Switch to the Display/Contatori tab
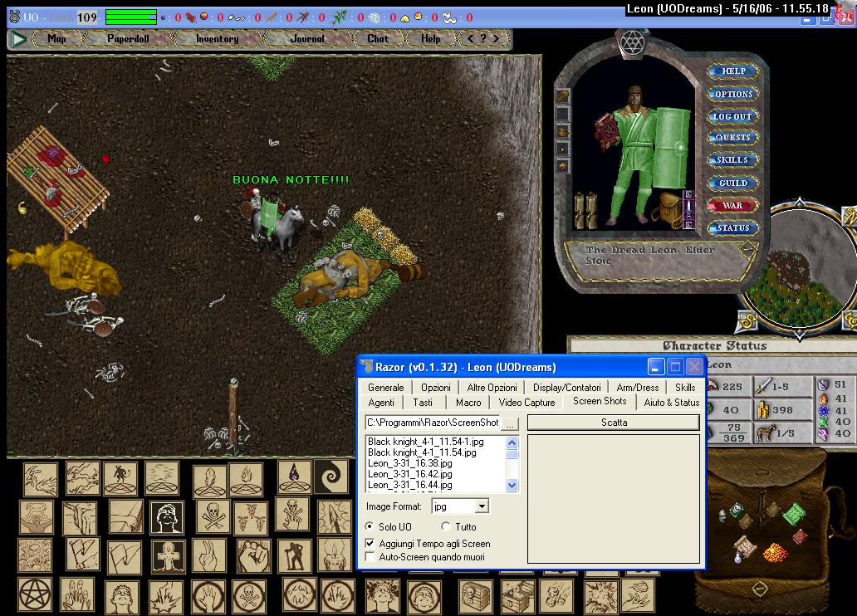The height and width of the screenshot is (616, 857). tap(567, 387)
